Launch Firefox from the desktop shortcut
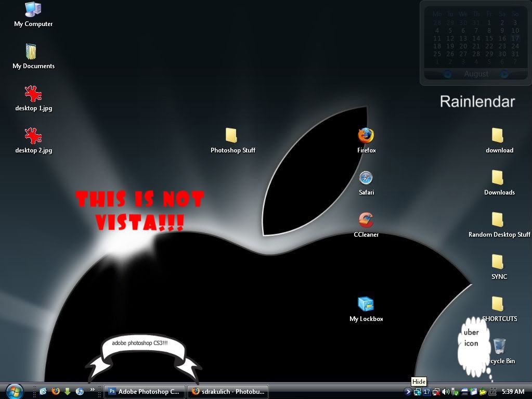The height and width of the screenshot is (399, 532). (x=366, y=141)
